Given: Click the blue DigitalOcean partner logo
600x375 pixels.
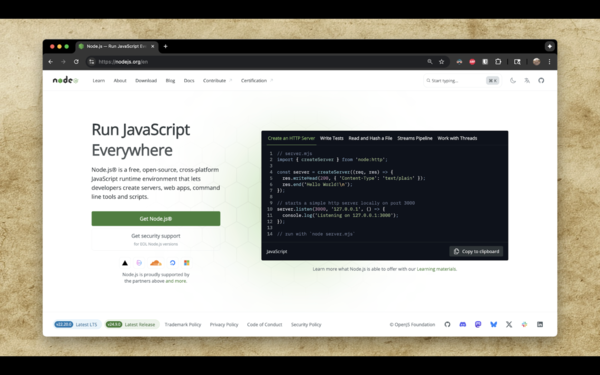Looking at the screenshot, I should 173,263.
